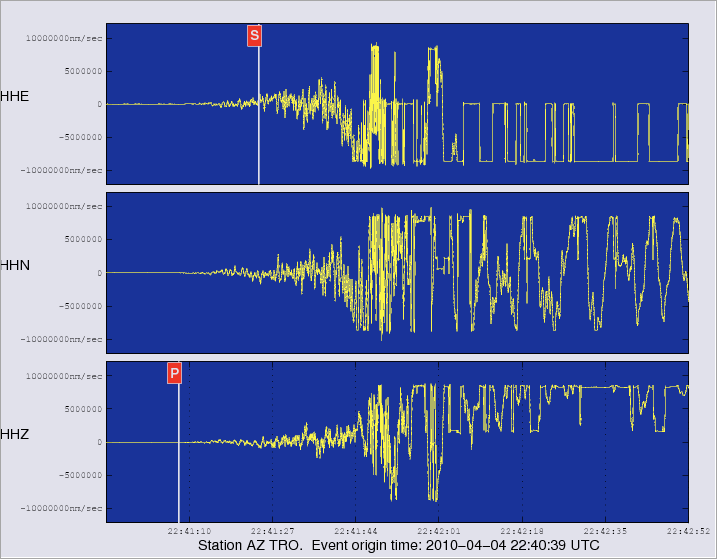Click the HHZ channel label

point(15,434)
